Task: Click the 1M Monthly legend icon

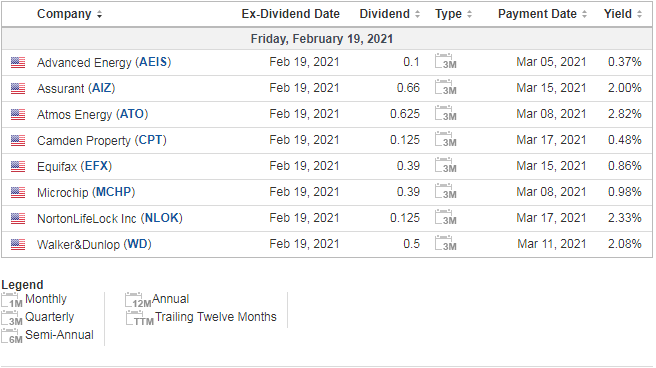Action: (x=12, y=300)
